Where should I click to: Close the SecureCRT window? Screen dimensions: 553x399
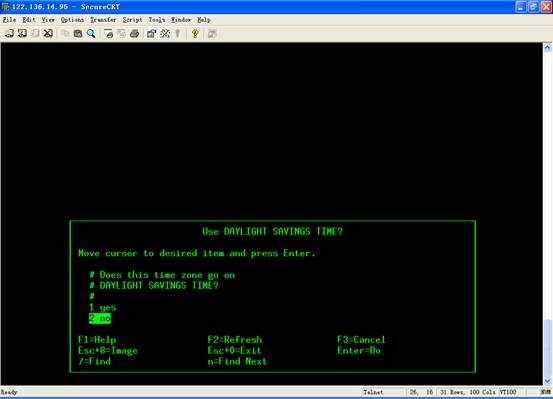[x=546, y=7]
